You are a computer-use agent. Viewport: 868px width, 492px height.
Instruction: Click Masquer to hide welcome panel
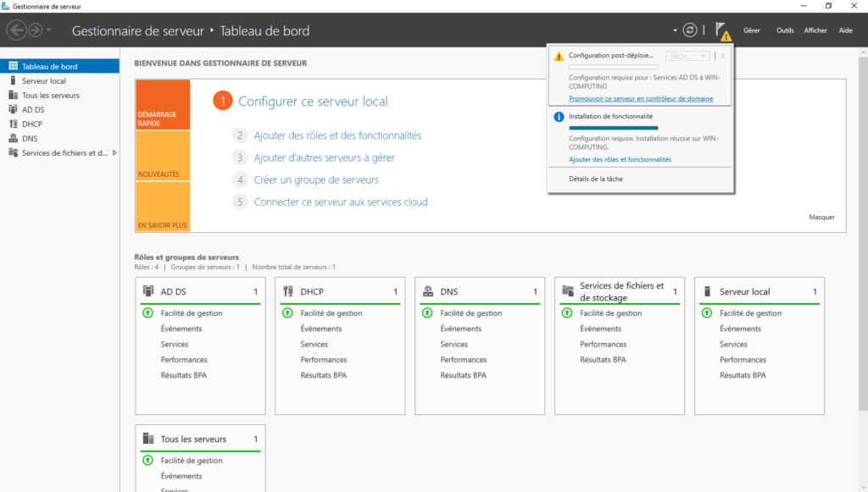tap(821, 217)
